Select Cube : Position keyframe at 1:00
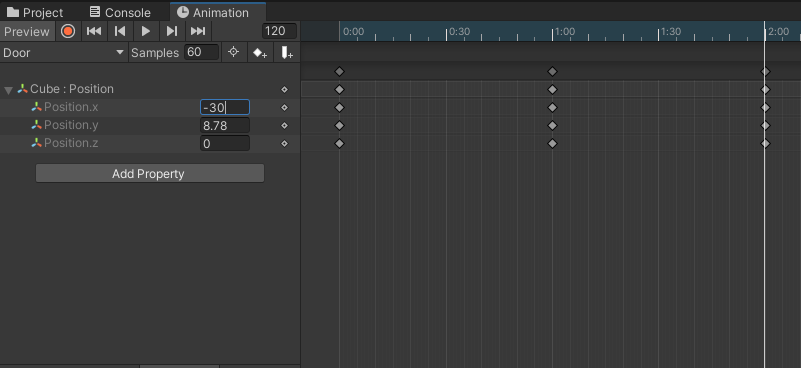This screenshot has width=801, height=368. (x=552, y=89)
